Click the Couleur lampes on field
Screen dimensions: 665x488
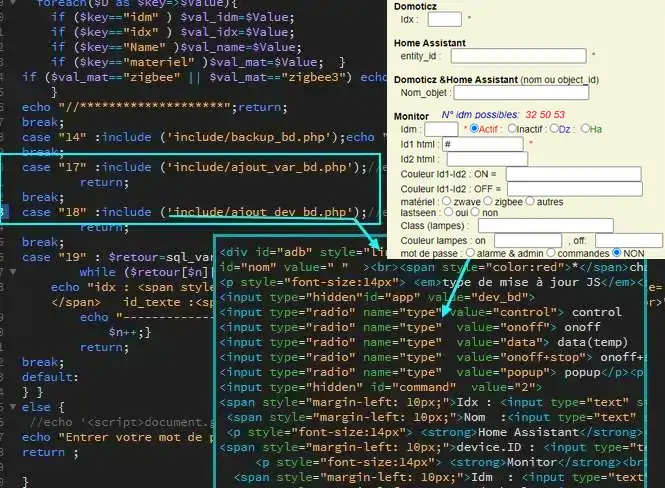528,240
